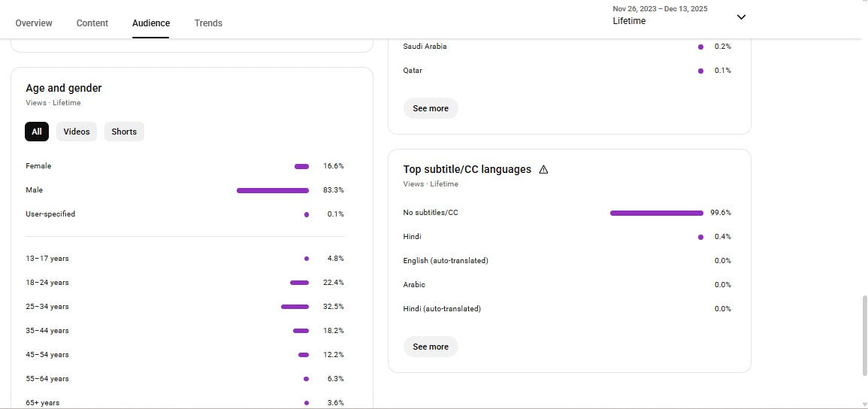Image resolution: width=868 pixels, height=409 pixels.
Task: Go to the Trends tab
Action: pyautogui.click(x=208, y=23)
